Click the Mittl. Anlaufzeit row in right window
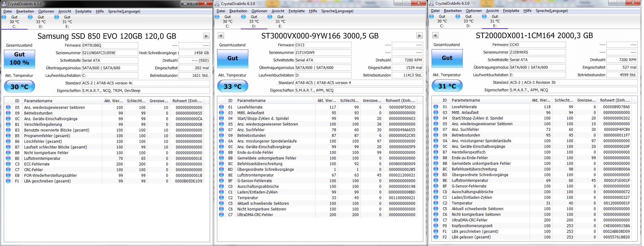The image size is (644, 246). click(x=532, y=112)
